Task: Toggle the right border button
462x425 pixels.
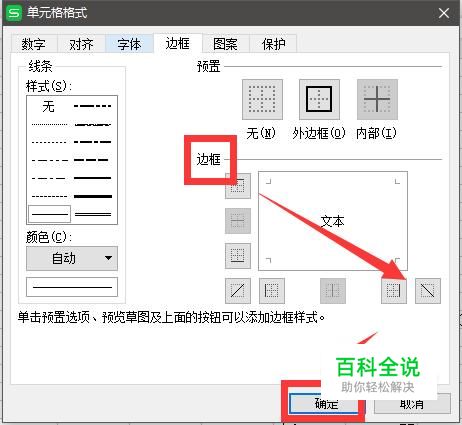Action: tap(394, 291)
